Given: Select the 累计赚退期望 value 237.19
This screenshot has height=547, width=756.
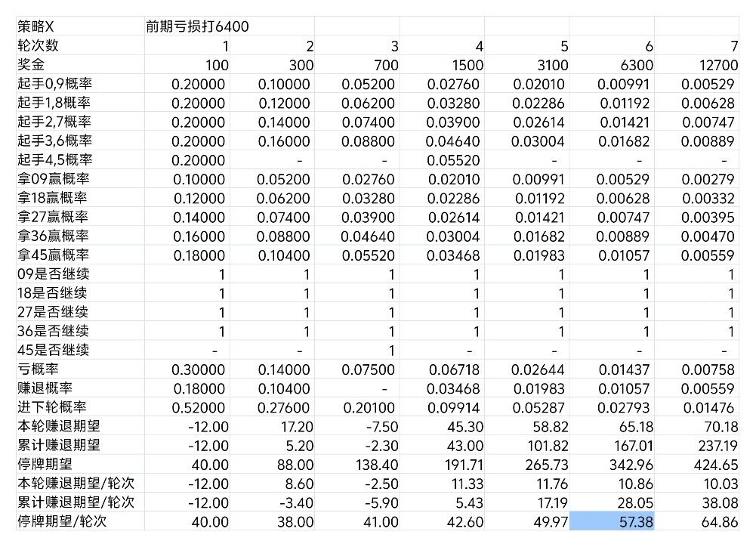Looking at the screenshot, I should point(718,445).
